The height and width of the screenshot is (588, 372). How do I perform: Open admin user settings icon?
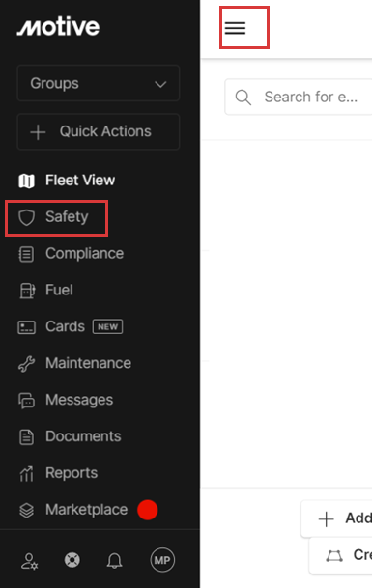29,561
